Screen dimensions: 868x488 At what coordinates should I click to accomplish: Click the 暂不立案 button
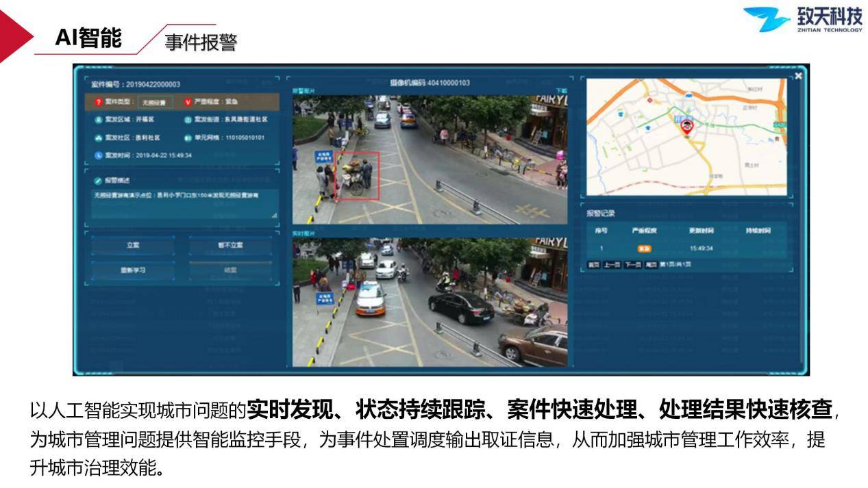pyautogui.click(x=230, y=245)
